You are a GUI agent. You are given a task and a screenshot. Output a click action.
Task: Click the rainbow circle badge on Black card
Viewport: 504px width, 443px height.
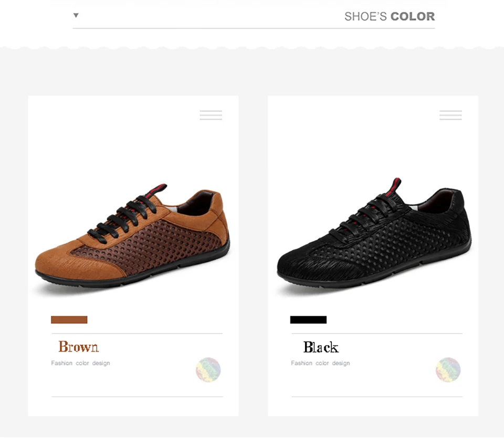(448, 369)
